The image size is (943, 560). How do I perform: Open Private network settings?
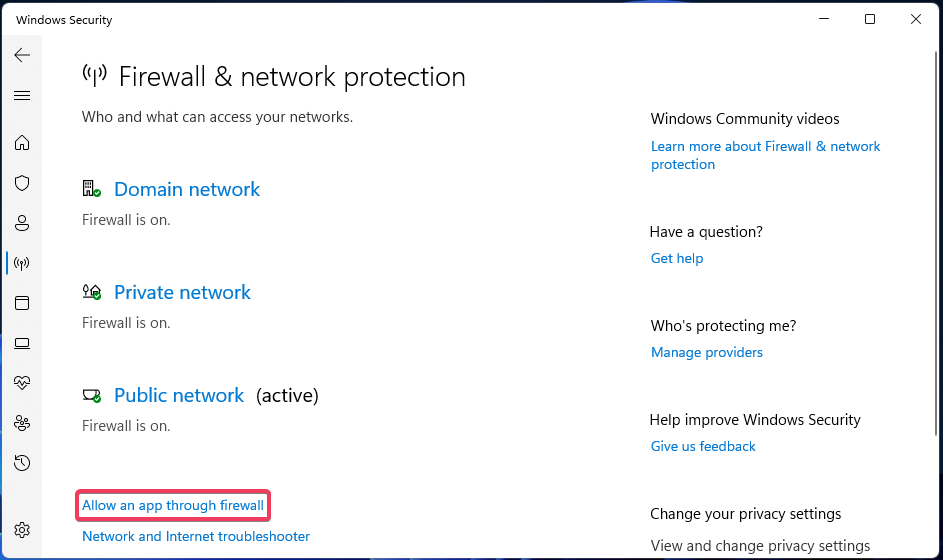[x=182, y=292]
